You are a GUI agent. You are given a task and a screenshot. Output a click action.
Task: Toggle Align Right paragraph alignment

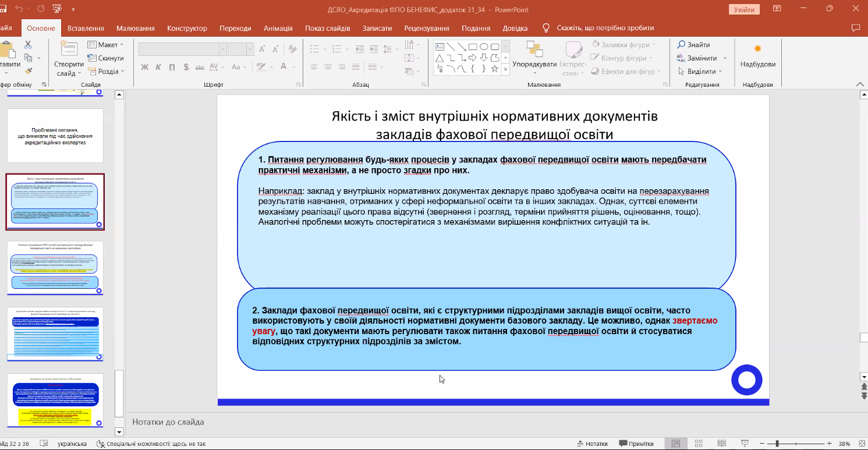pos(342,67)
